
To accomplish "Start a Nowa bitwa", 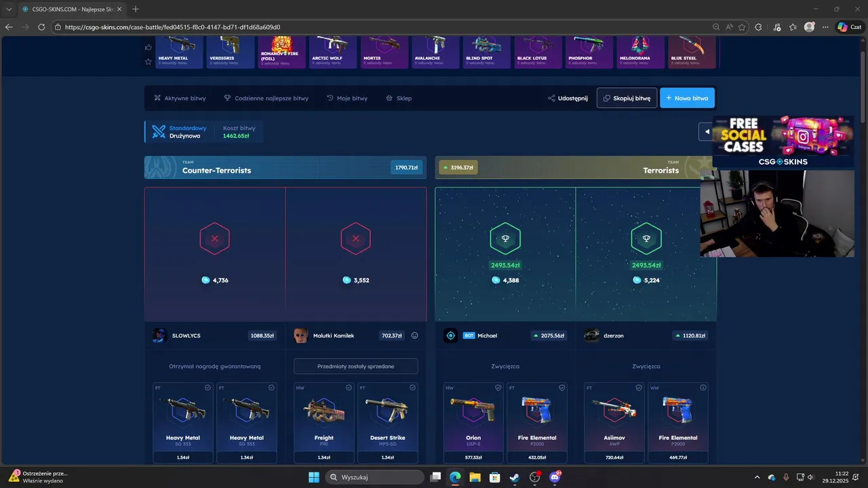I will (x=687, y=98).
